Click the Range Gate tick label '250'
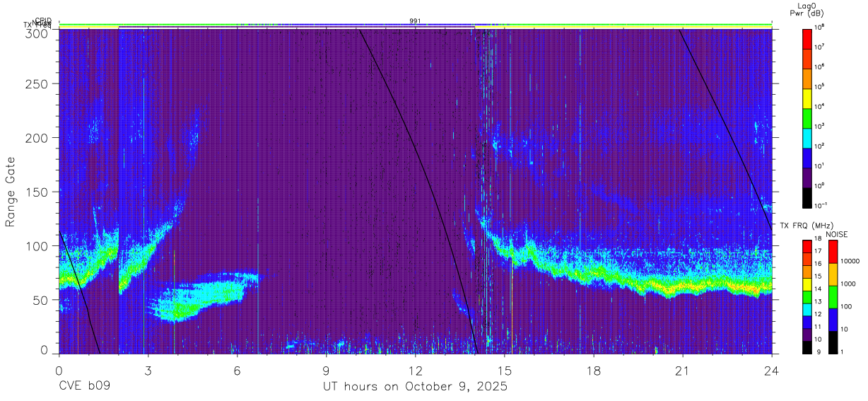The width and height of the screenshot is (868, 401). tap(37, 84)
